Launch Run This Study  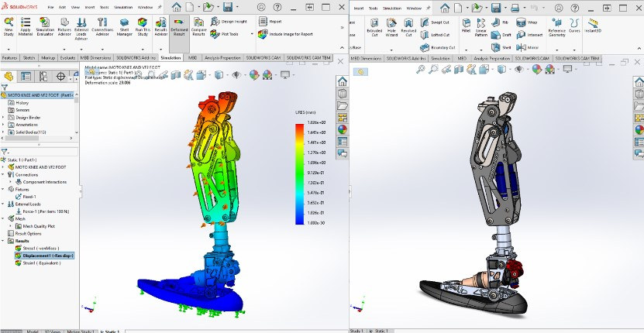tap(143, 27)
